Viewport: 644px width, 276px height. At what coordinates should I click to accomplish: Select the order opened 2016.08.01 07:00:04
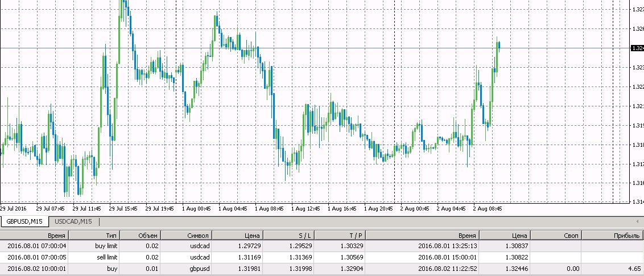tap(322, 246)
